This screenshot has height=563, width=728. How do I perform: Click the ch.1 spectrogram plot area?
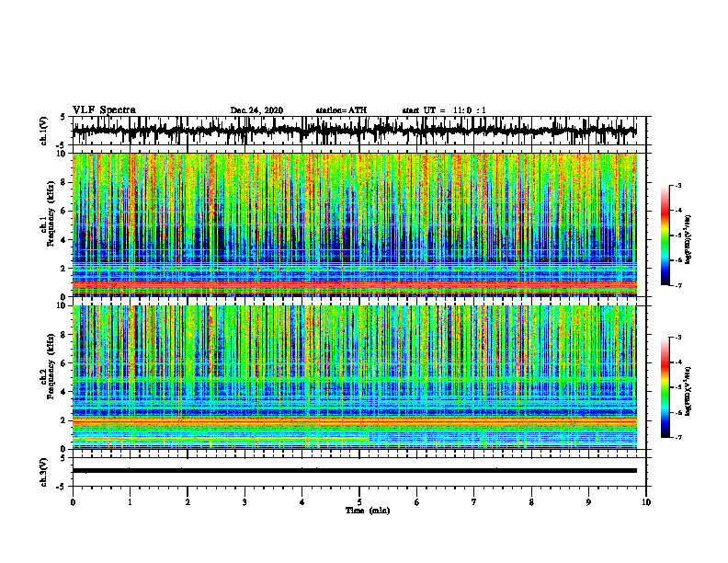tap(354, 224)
